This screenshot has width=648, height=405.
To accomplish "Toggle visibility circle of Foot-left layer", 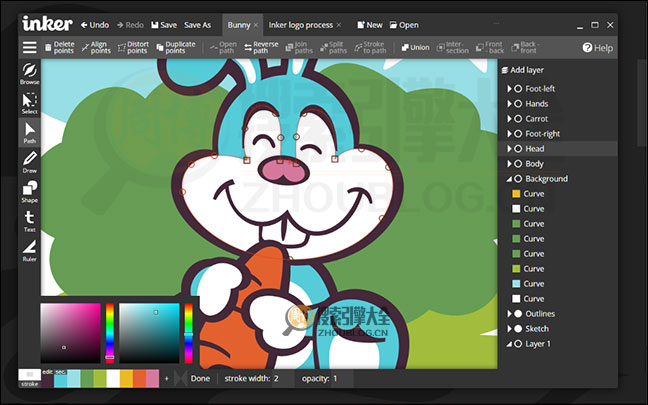I will pos(518,89).
